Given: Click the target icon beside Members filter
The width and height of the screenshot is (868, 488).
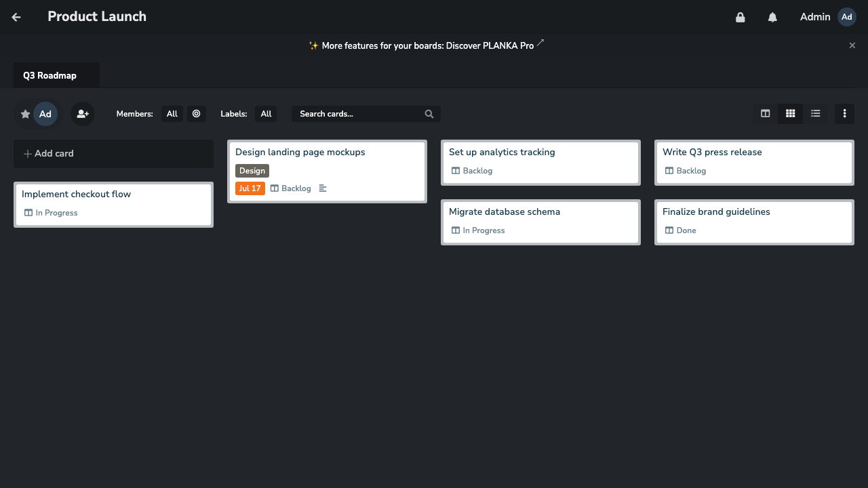Looking at the screenshot, I should coord(197,114).
